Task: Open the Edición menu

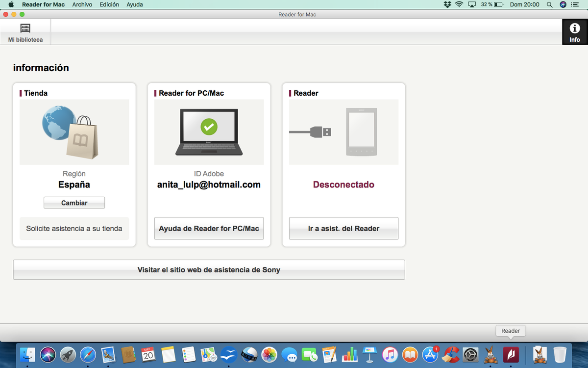Action: pyautogui.click(x=109, y=4)
